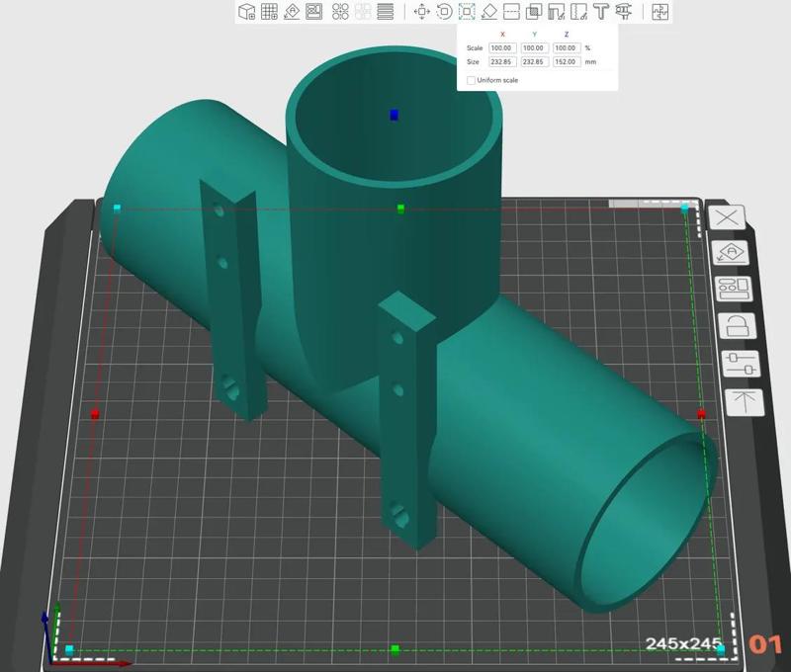Auto-orient the model
791x672 pixels.
tap(295, 12)
